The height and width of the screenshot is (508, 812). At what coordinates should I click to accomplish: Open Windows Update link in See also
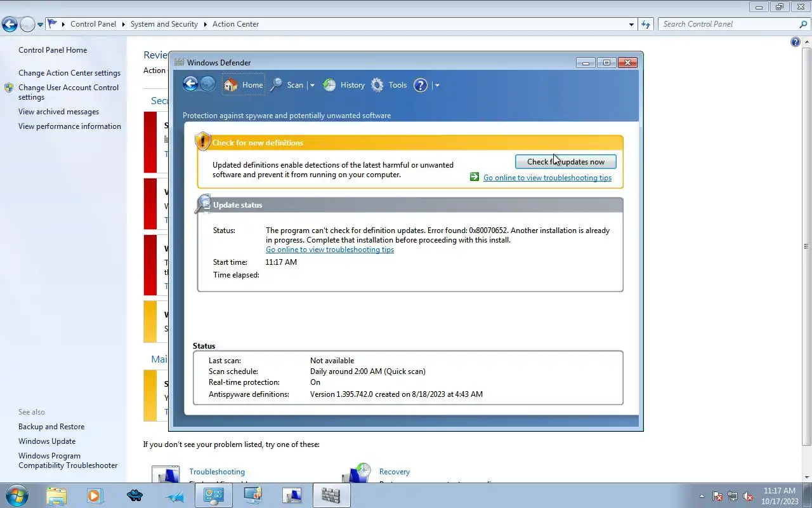point(47,441)
